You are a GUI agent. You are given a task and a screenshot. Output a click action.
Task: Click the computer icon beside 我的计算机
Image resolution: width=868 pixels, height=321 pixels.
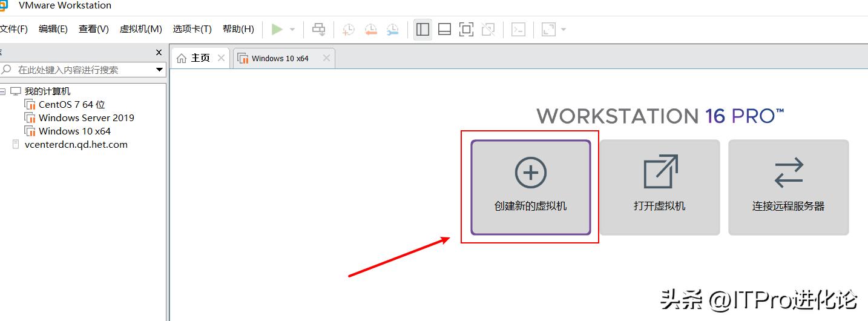coord(16,91)
